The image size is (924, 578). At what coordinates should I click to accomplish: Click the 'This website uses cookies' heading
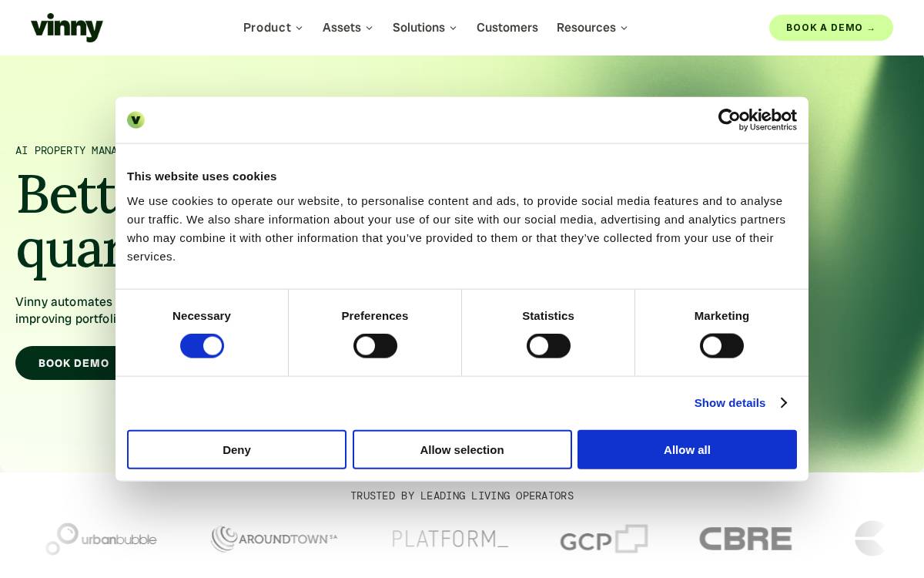click(x=202, y=176)
